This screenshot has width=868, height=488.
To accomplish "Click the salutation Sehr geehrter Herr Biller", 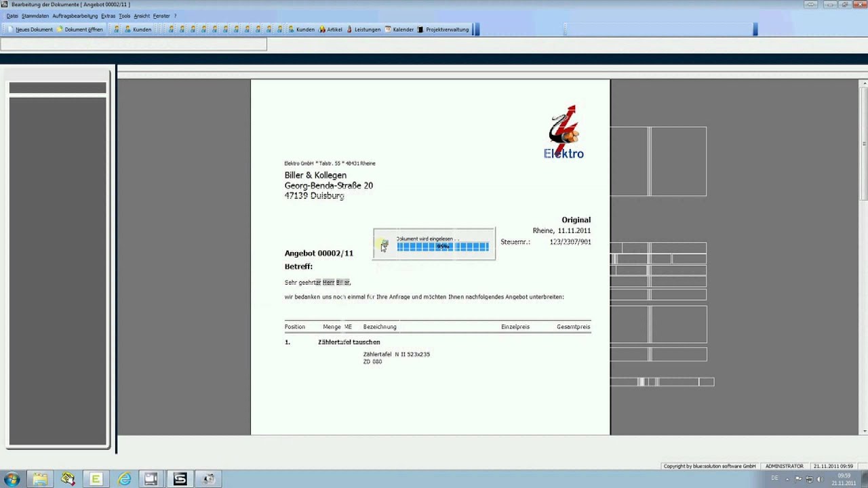I will point(317,283).
